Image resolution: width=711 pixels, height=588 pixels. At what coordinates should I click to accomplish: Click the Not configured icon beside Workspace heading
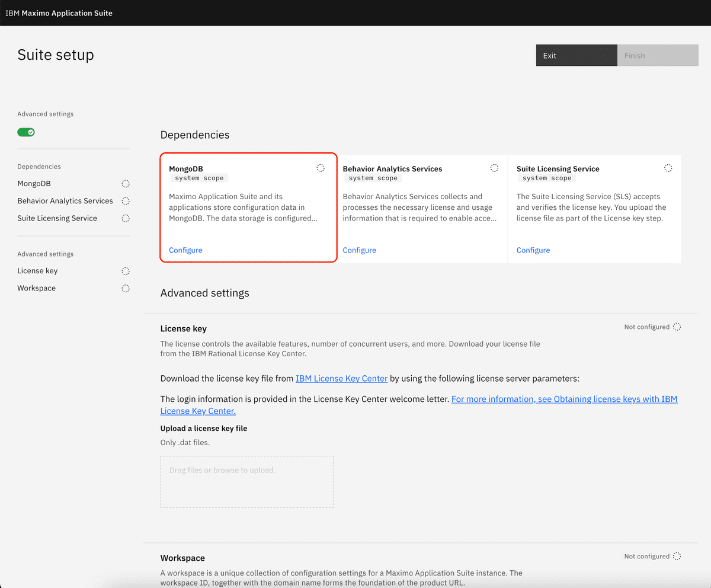coord(676,556)
